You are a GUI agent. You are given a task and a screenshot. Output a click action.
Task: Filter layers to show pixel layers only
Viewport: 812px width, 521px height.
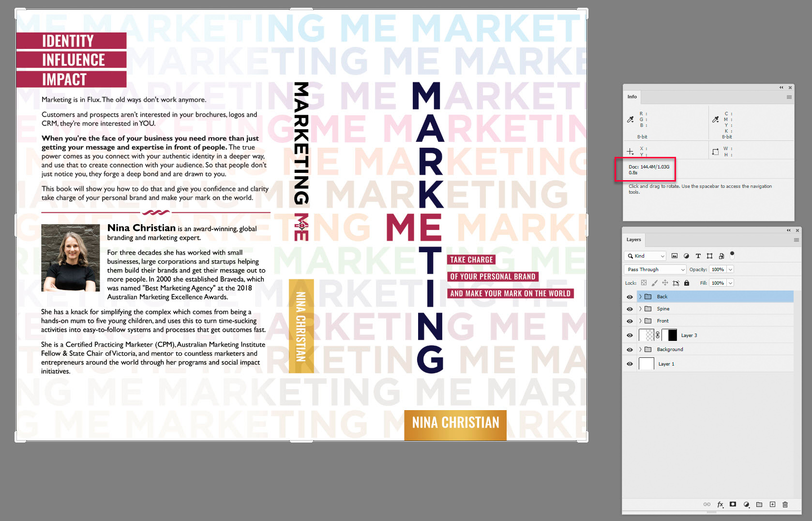click(675, 256)
